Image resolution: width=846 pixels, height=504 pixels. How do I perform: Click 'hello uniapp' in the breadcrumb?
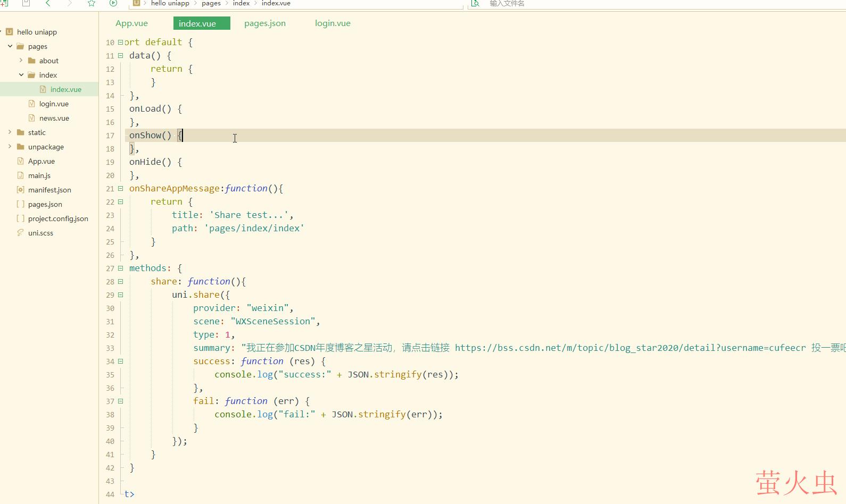point(170,3)
